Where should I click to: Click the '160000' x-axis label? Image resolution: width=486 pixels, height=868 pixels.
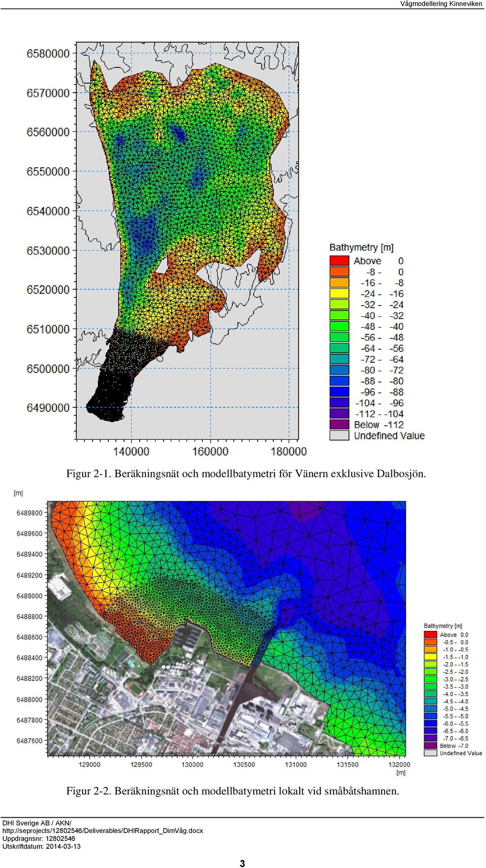point(210,451)
